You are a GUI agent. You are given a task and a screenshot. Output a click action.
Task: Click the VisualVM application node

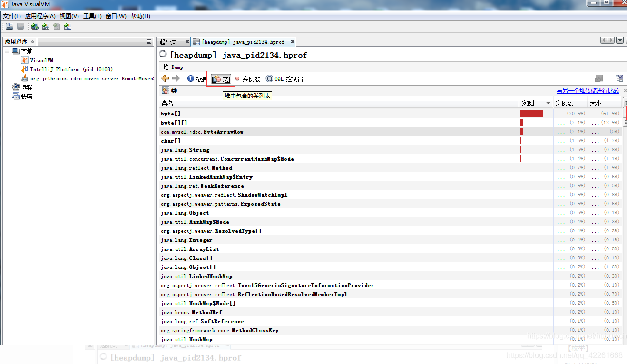pyautogui.click(x=38, y=60)
